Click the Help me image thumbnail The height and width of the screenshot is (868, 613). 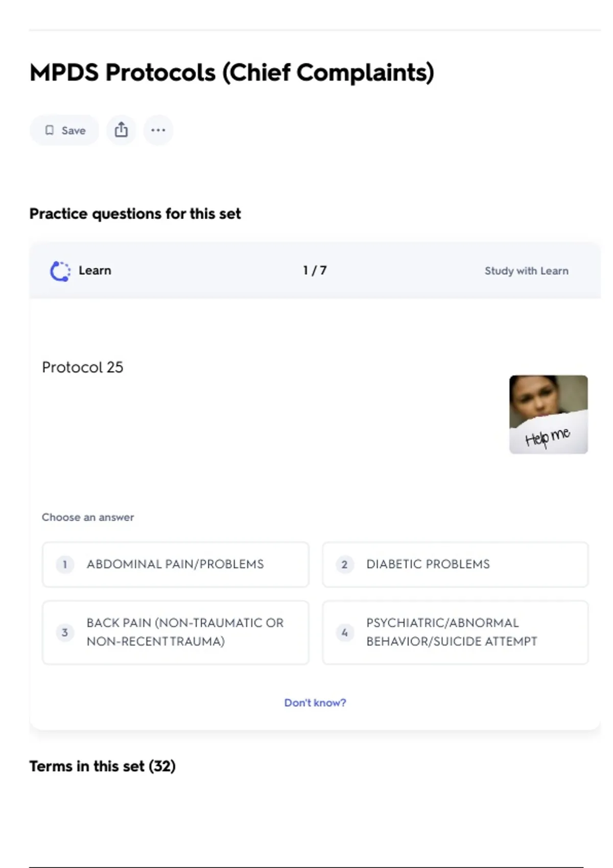[x=548, y=415]
